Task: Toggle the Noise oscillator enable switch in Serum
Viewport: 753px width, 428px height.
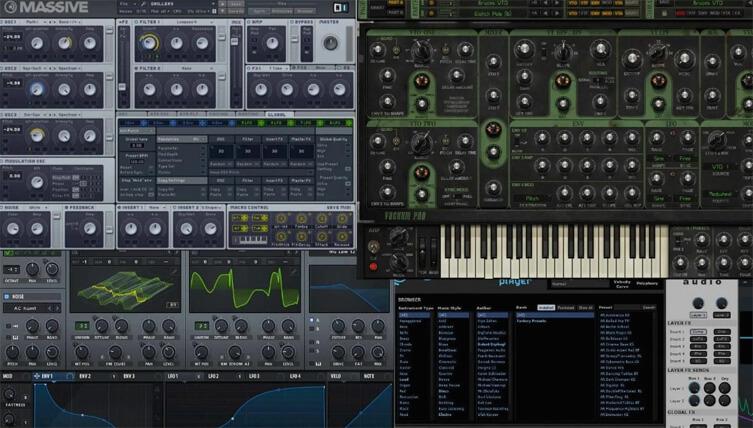Action: pyautogui.click(x=9, y=297)
